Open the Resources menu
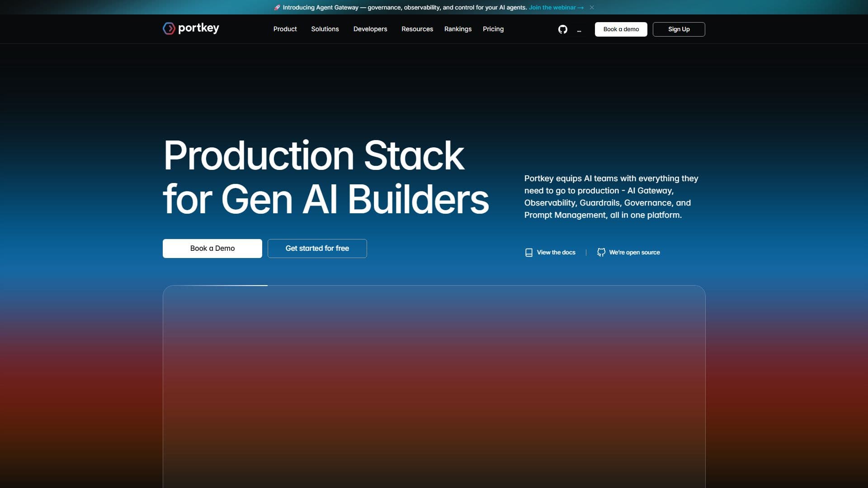Image resolution: width=868 pixels, height=488 pixels. pos(417,29)
